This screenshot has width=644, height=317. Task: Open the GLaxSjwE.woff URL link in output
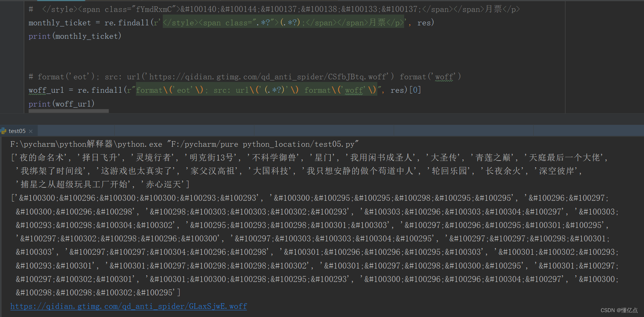[129, 306]
